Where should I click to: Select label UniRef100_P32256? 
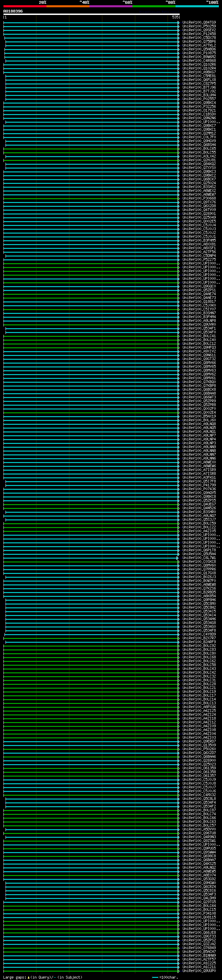[x=199, y=106]
